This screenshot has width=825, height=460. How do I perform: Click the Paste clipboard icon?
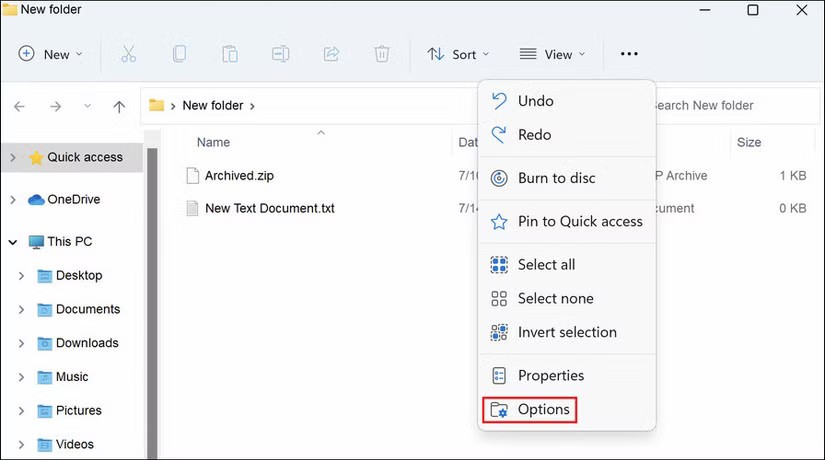[230, 54]
